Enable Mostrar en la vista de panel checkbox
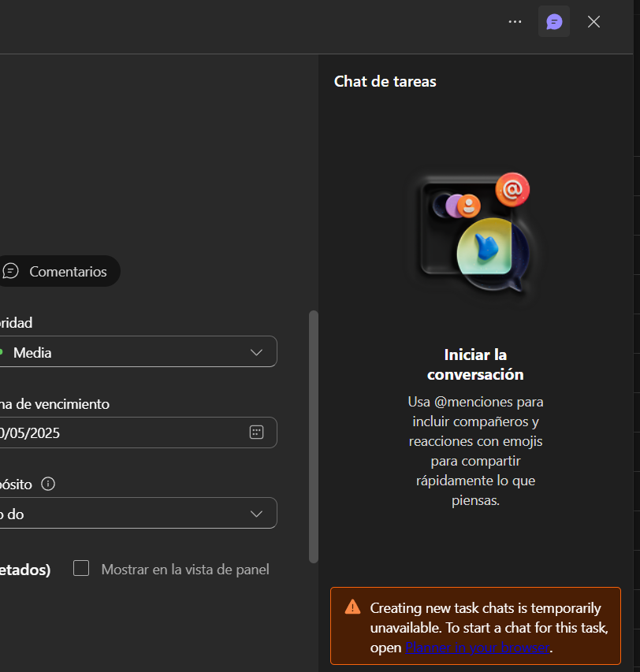Viewport: 640px width, 672px height. pyautogui.click(x=81, y=568)
